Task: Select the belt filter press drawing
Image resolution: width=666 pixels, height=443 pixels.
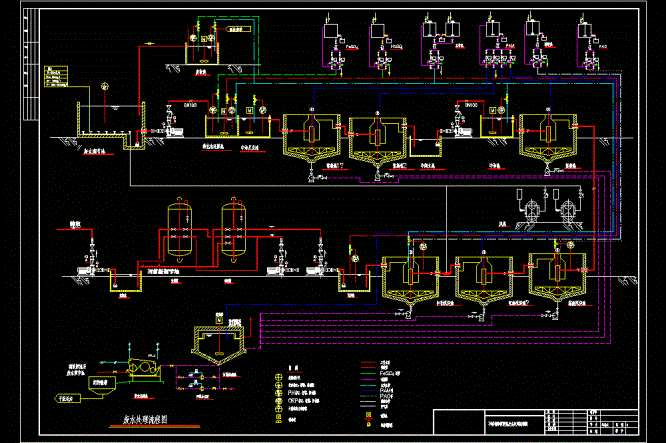Action: pos(144,369)
